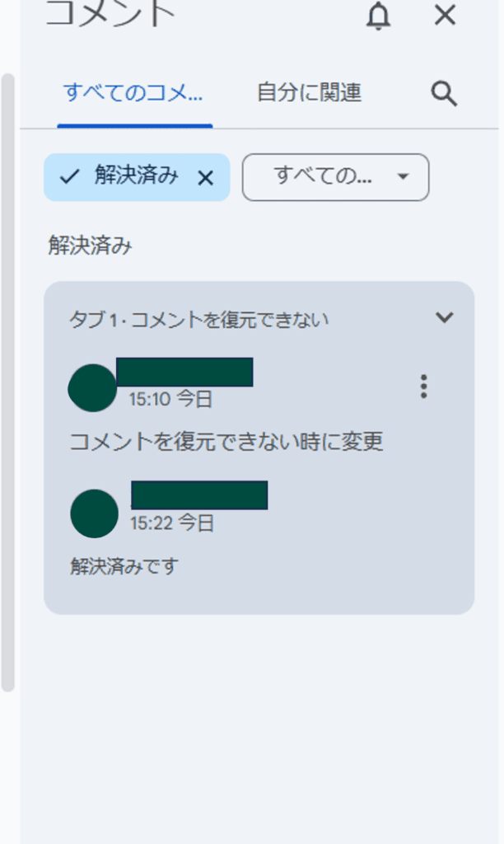Click the 15:22 今日 timestamp
The image size is (504, 844).
172,523
